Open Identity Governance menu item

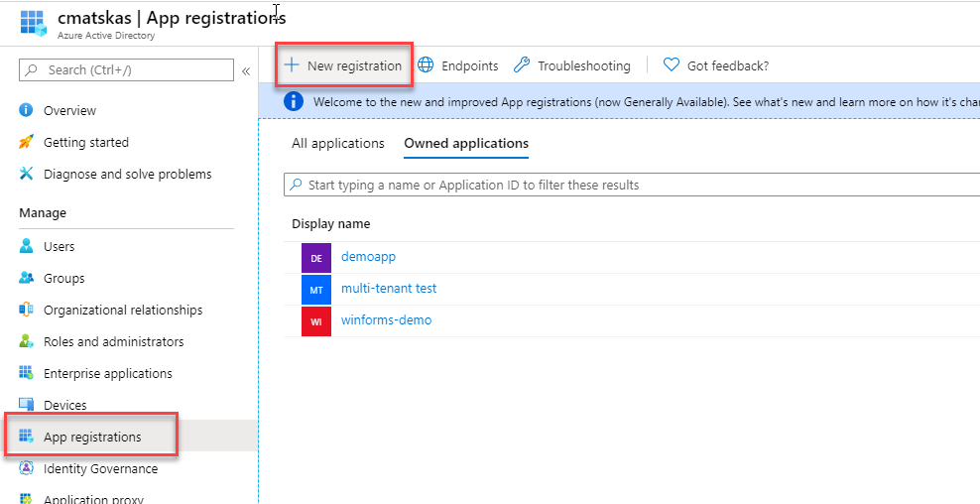point(100,468)
